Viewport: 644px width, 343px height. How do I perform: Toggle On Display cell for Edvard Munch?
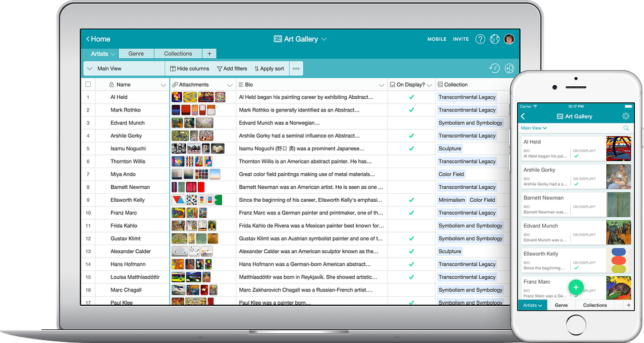pos(411,123)
